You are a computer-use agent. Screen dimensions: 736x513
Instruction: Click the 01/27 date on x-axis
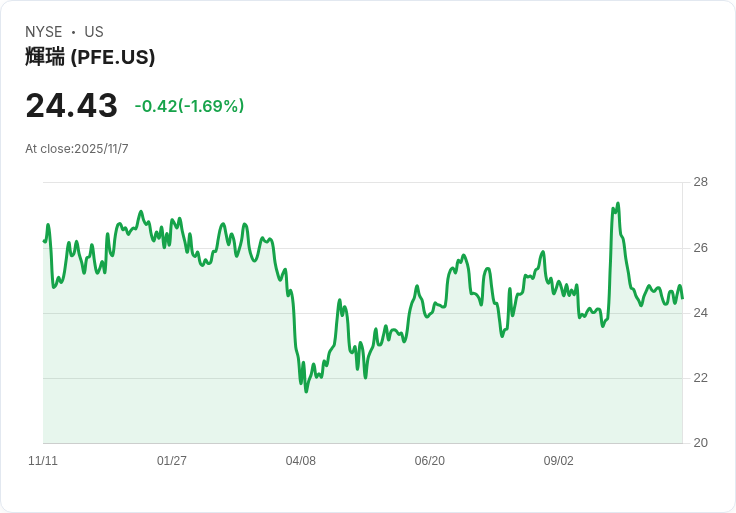pyautogui.click(x=172, y=461)
